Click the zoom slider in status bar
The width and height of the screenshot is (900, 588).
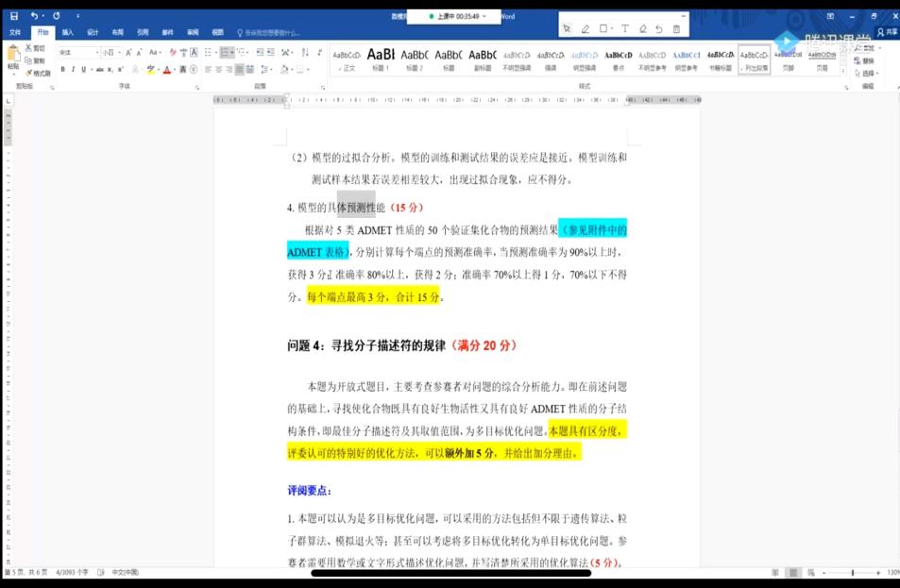coord(852,573)
